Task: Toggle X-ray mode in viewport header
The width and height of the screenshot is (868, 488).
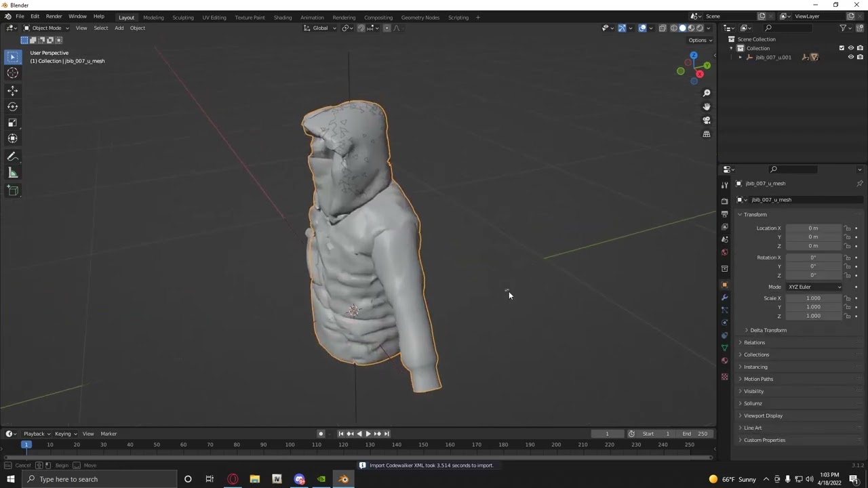Action: coord(663,28)
